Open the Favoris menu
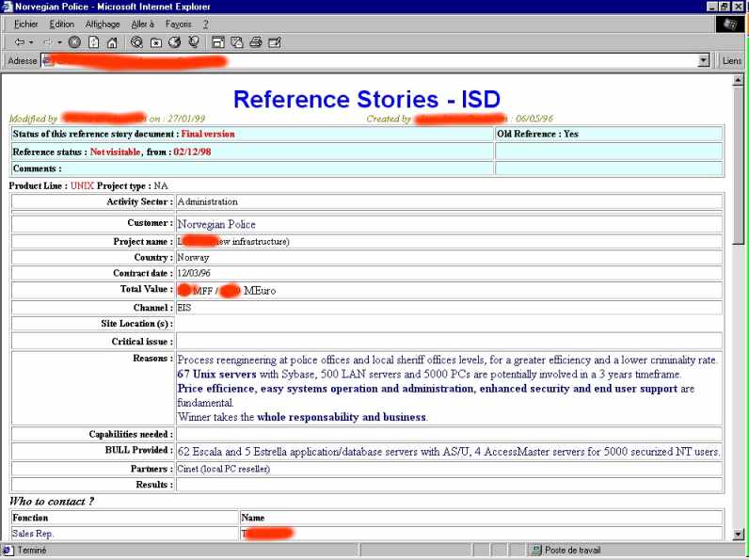 coord(178,24)
